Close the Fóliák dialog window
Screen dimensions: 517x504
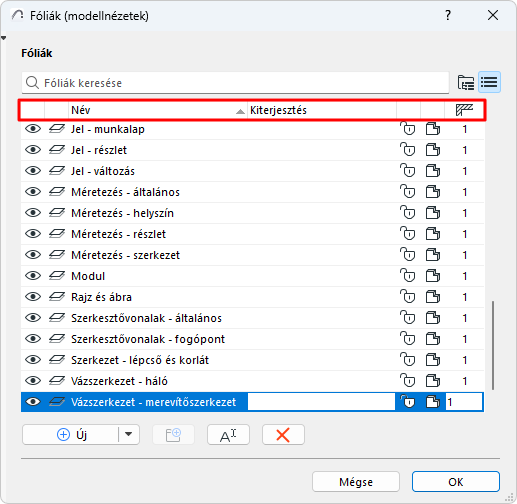(493, 15)
